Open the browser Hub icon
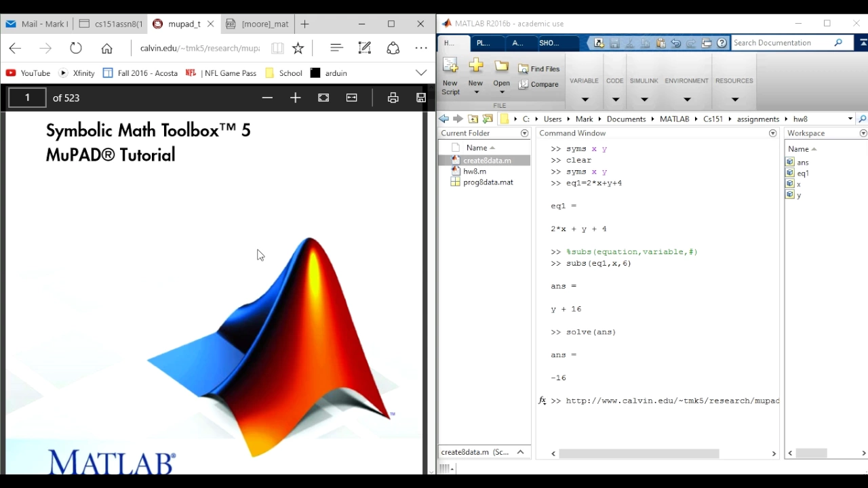The width and height of the screenshot is (868, 488). pyautogui.click(x=336, y=48)
